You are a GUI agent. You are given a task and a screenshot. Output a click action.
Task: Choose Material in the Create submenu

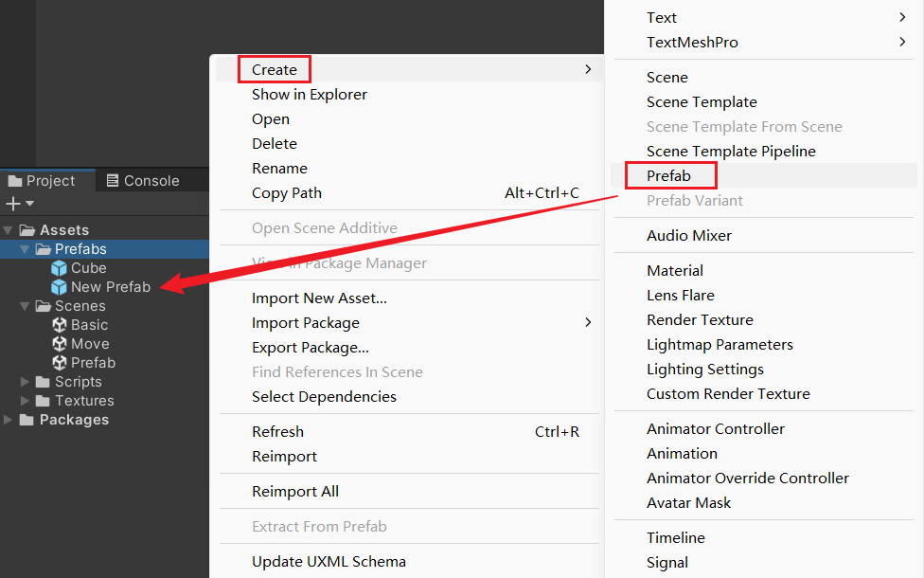tap(674, 271)
